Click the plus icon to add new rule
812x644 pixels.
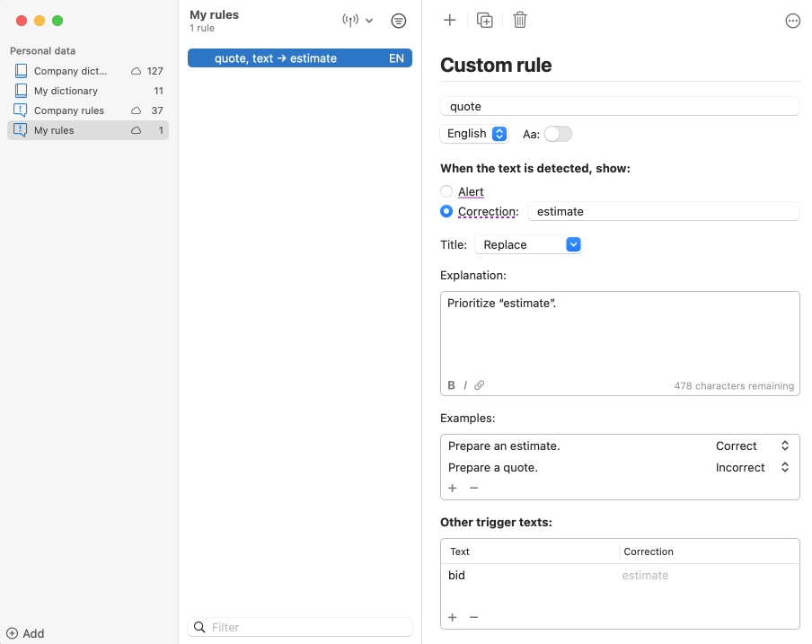point(450,21)
